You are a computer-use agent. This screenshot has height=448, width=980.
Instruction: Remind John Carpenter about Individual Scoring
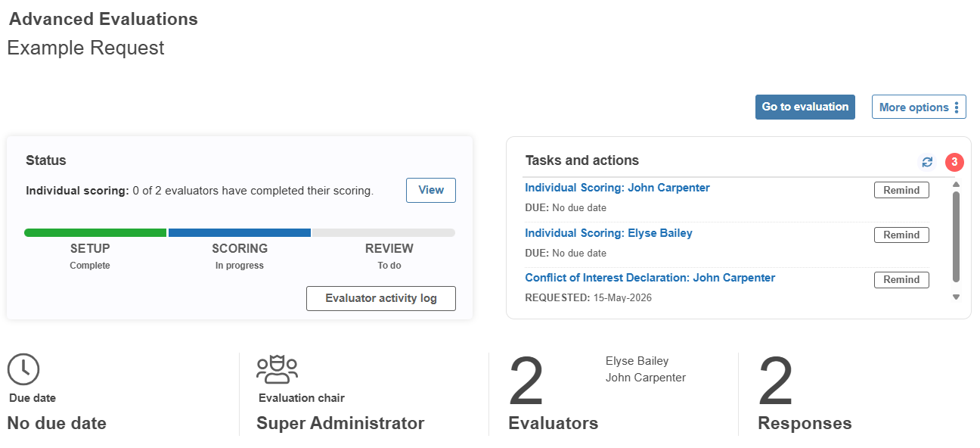tap(901, 190)
